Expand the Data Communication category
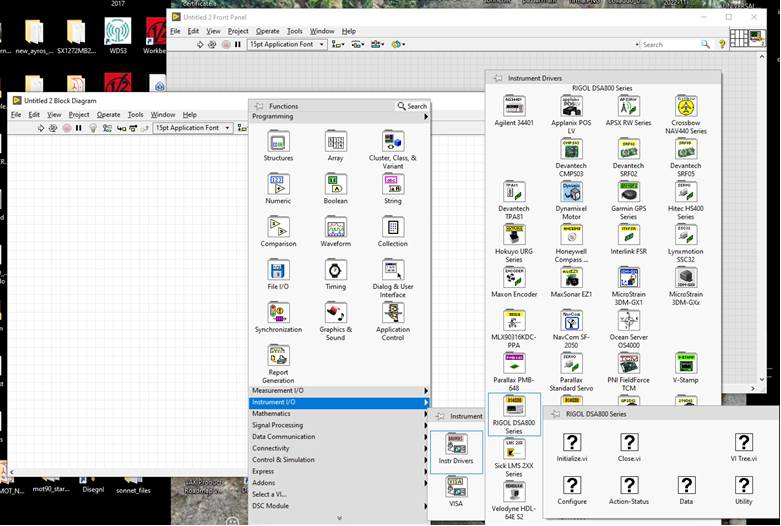The height and width of the screenshot is (526, 781). coord(339,436)
